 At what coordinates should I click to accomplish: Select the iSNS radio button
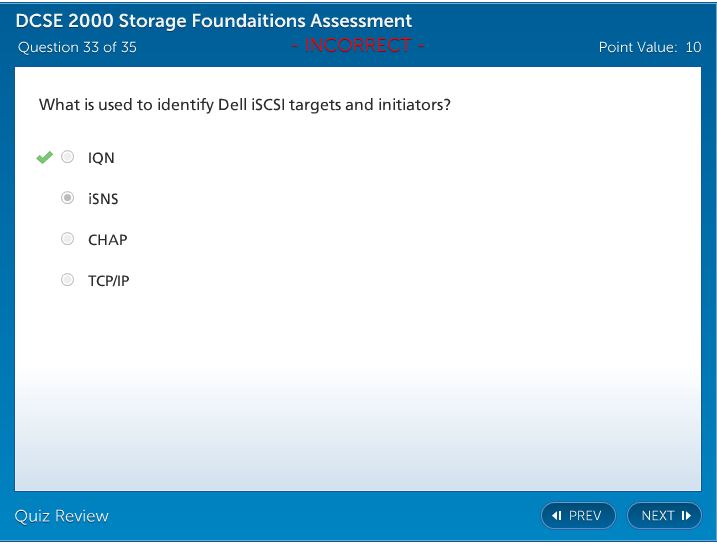coord(68,198)
